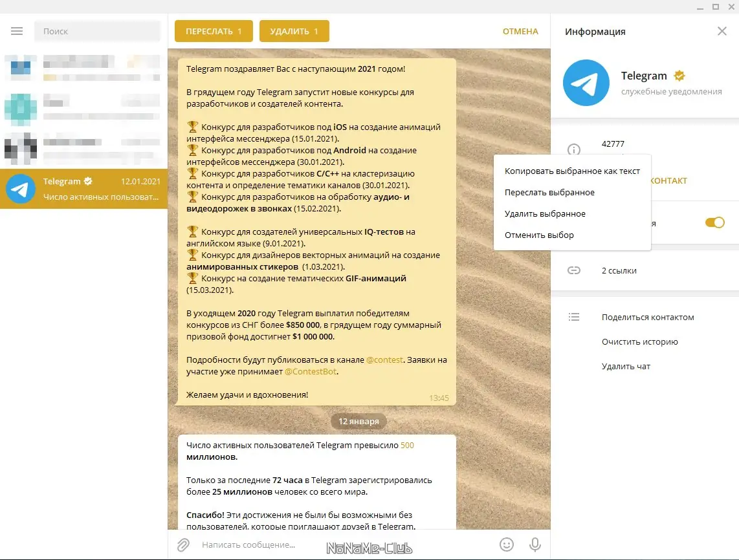Image resolution: width=739 pixels, height=560 pixels.
Task: Click the 500 миллионов message bubble
Action: click(x=316, y=482)
